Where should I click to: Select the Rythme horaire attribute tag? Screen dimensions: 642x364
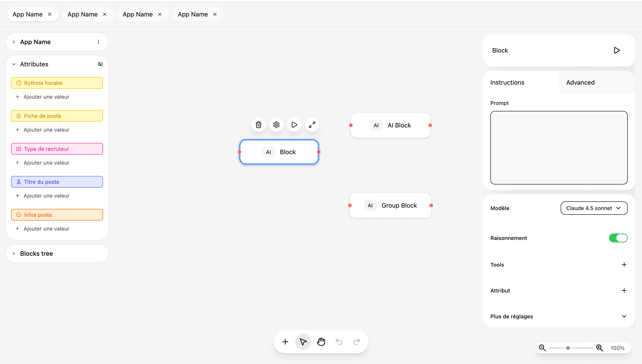point(57,83)
